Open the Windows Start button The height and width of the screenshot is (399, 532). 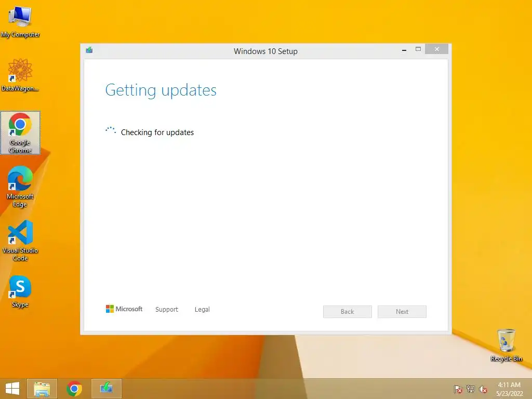12,389
